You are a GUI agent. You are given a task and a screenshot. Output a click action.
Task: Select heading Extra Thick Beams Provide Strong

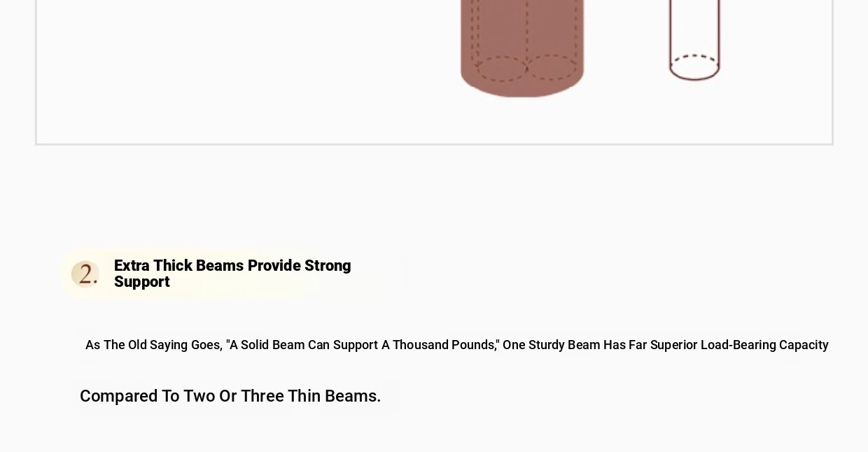coord(232,266)
